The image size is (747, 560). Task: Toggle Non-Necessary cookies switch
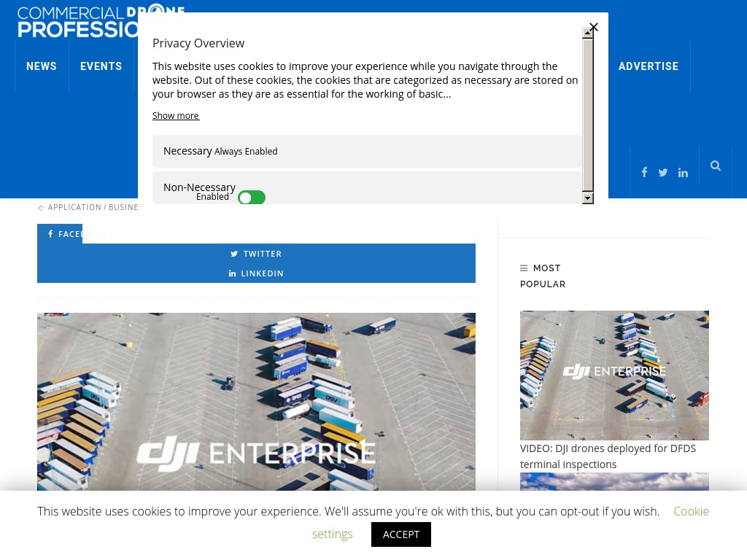click(x=252, y=198)
